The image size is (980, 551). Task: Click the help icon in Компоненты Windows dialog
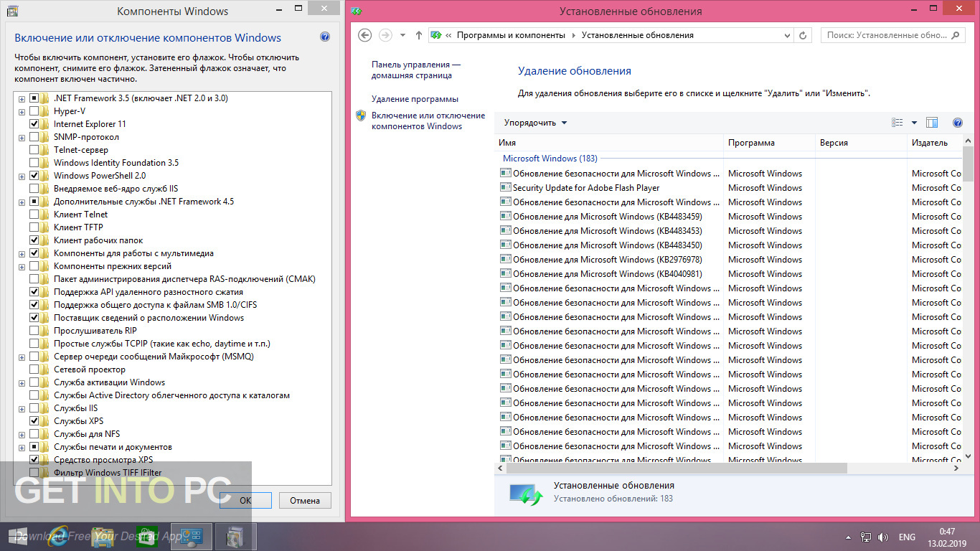point(325,37)
